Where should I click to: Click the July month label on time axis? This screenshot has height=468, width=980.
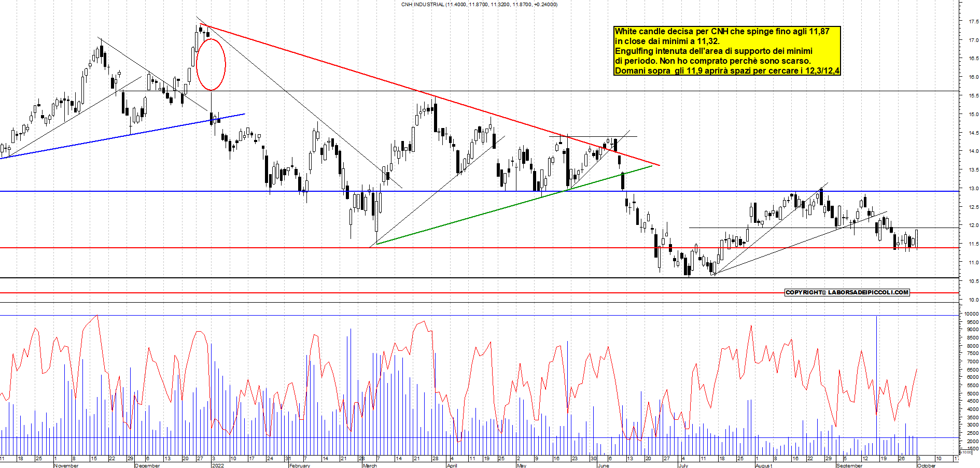(683, 465)
